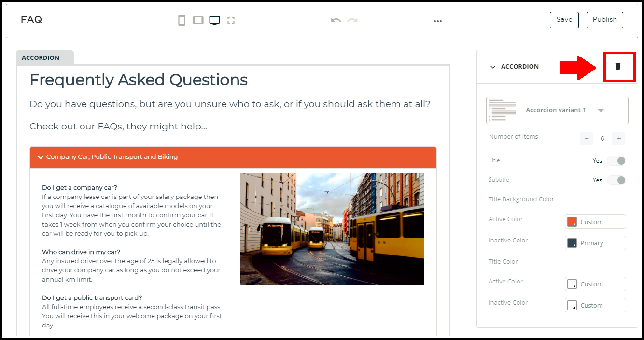
Task: Toggle the Subtitle switch
Action: click(616, 180)
